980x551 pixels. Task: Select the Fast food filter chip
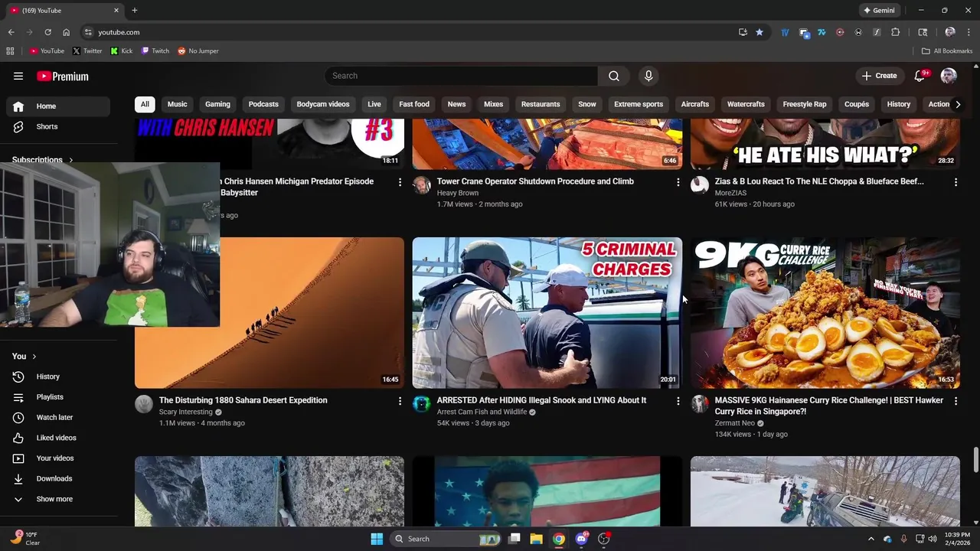tap(414, 104)
